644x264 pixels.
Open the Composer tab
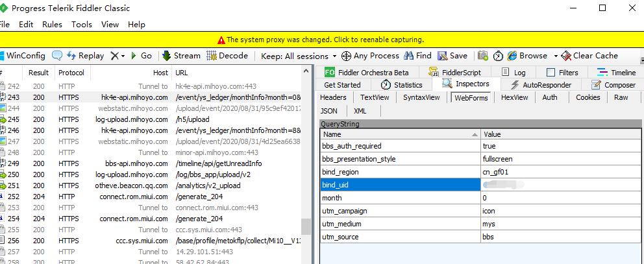point(613,85)
